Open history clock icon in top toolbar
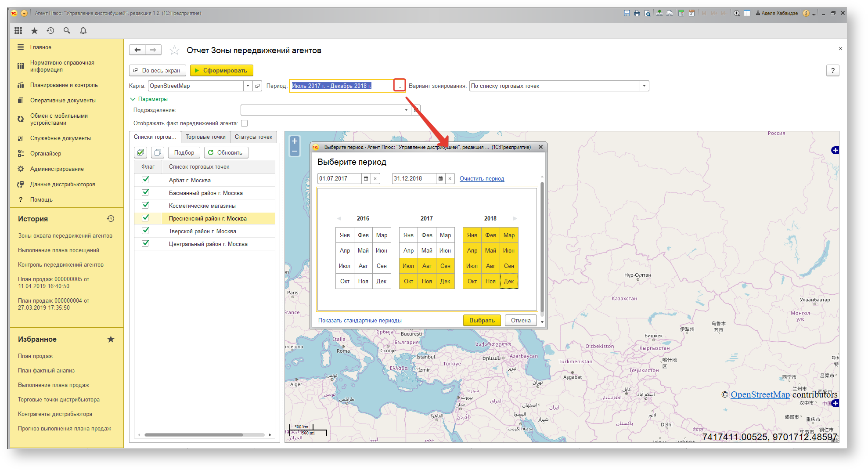The height and width of the screenshot is (470, 868). pos(50,30)
